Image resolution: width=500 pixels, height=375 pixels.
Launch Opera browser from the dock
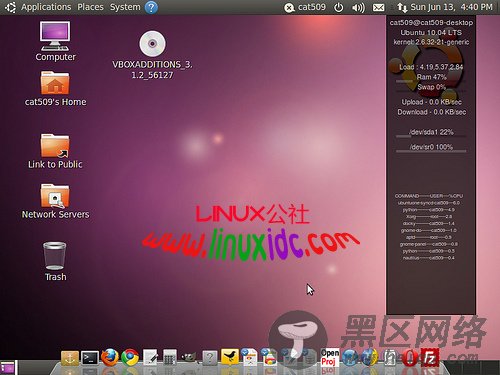click(x=409, y=358)
